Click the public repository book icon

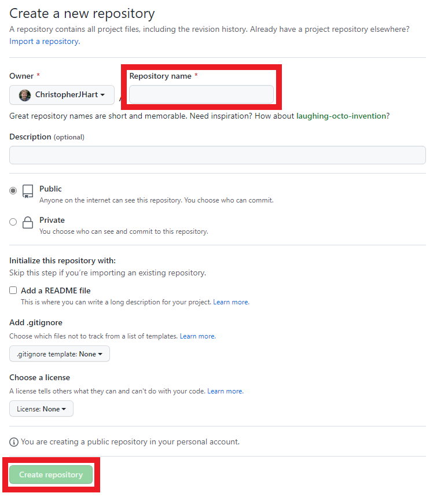tap(28, 192)
